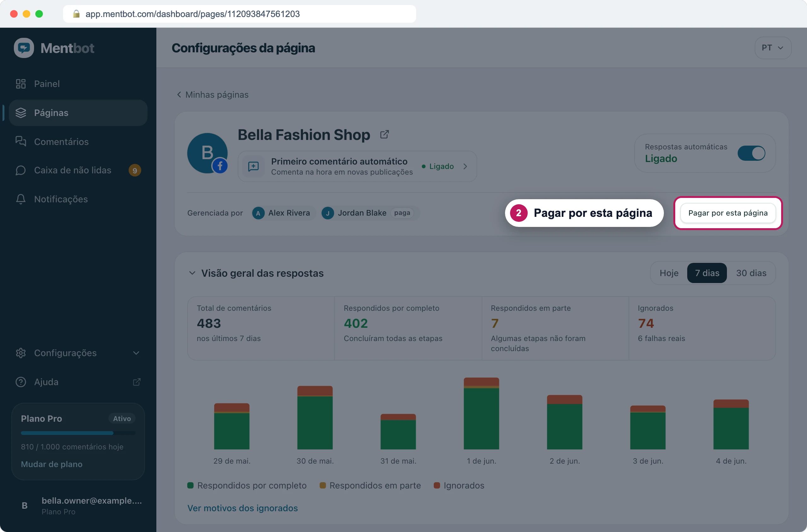Toggle Respondidos em parte legend swatch
This screenshot has height=532, width=807.
click(323, 486)
